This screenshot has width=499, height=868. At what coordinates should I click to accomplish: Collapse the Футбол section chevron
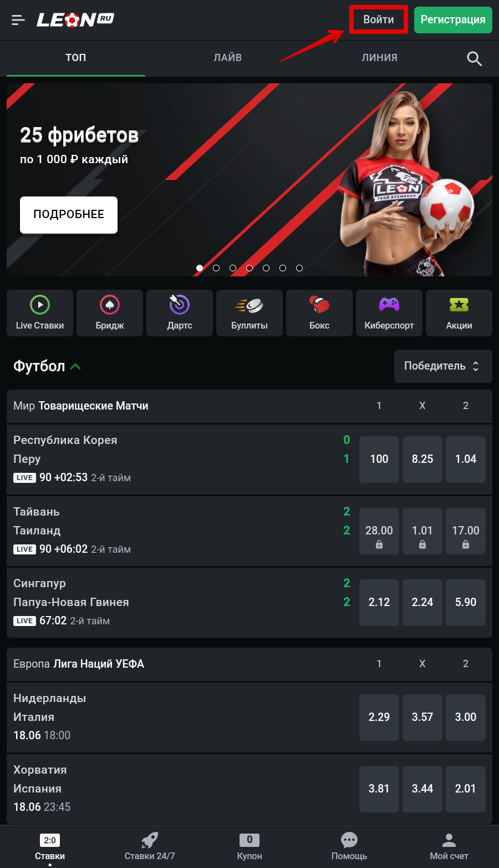click(x=76, y=366)
